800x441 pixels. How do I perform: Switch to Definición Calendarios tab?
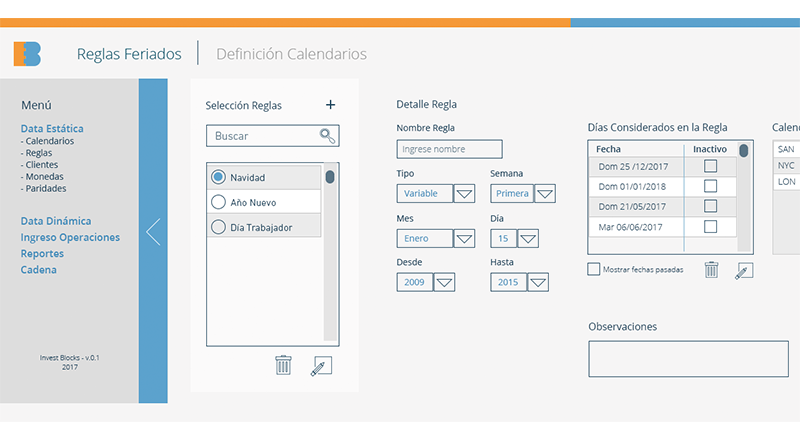291,54
